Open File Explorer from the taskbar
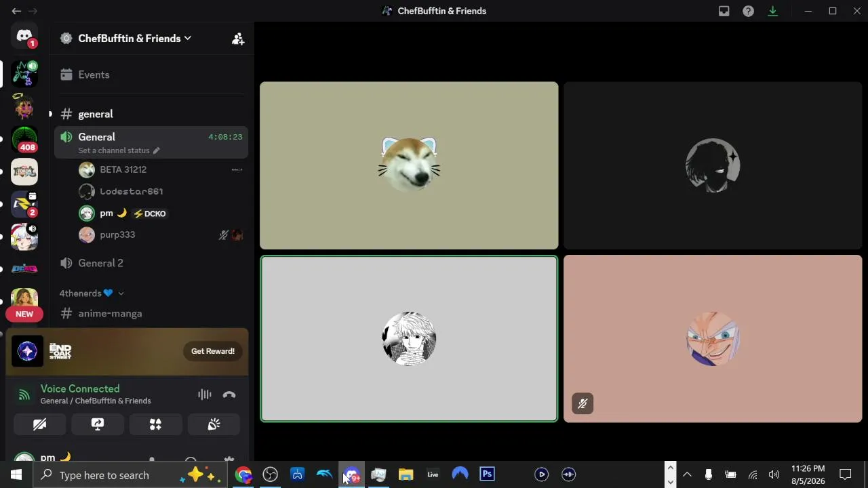This screenshot has width=868, height=488. pyautogui.click(x=406, y=474)
